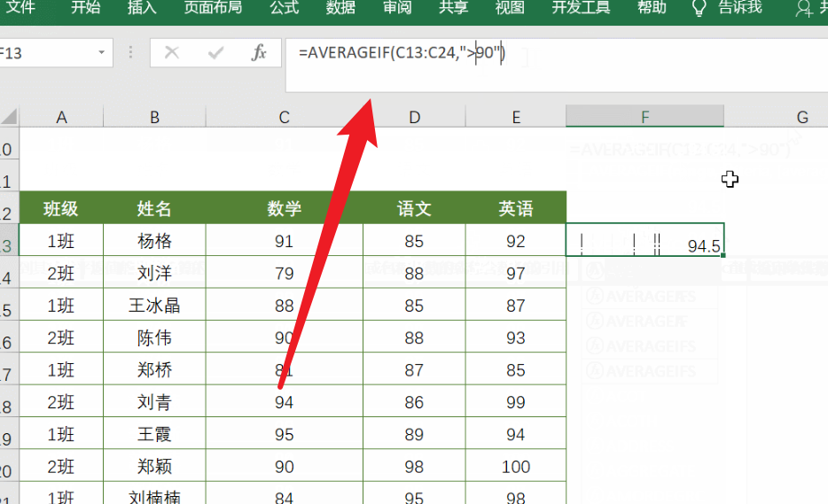Open the 插入 ribbon tab
The width and height of the screenshot is (828, 504).
pos(142,7)
